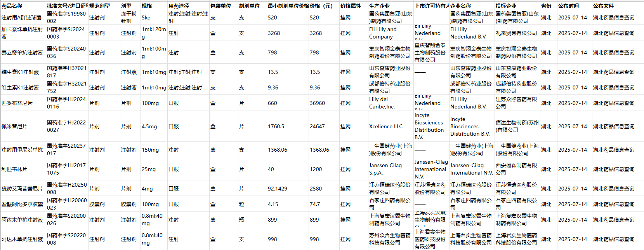Select the 公布时间 header cell
Viewport: 644px width, 250px height.
(x=575, y=6)
